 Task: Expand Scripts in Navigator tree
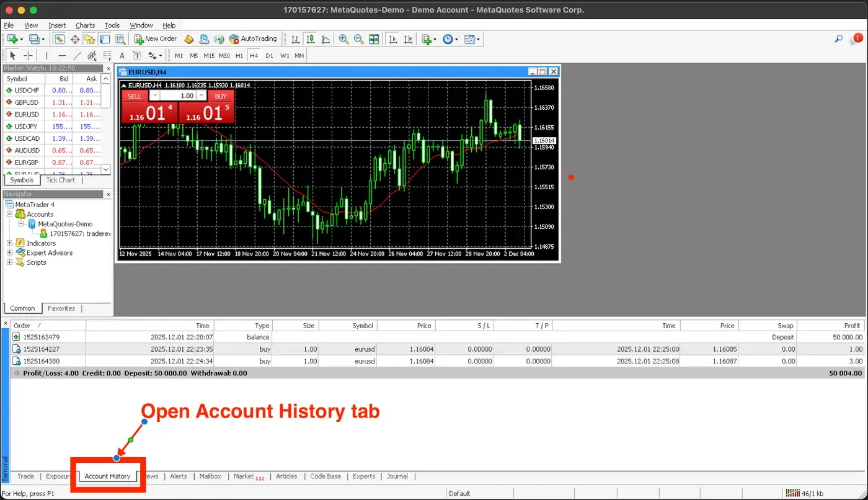10,262
